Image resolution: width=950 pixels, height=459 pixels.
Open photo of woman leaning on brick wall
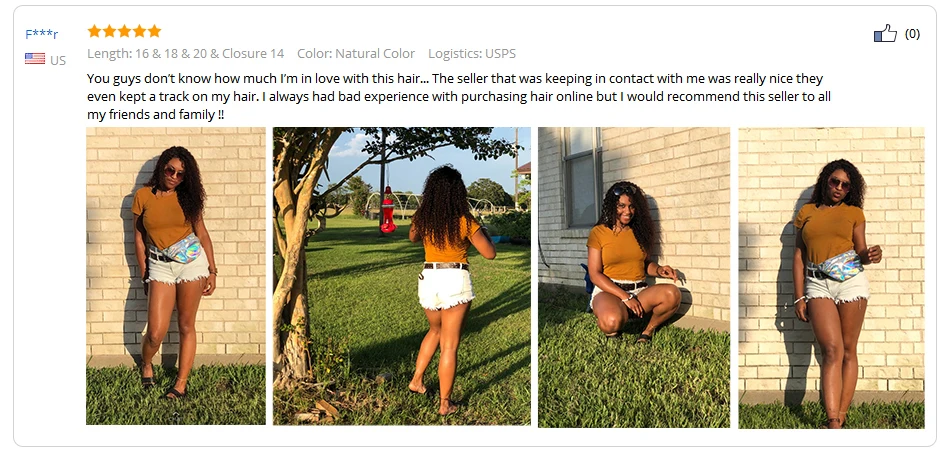(x=176, y=276)
